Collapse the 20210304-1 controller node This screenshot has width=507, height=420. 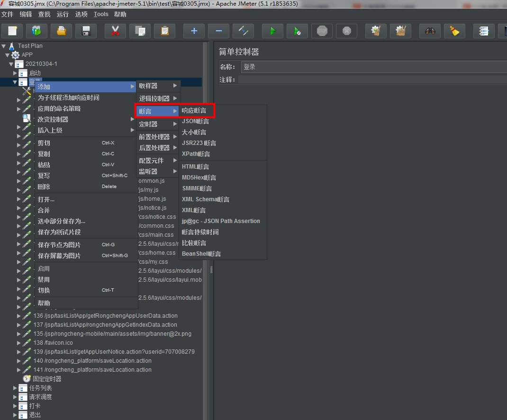click(x=11, y=64)
